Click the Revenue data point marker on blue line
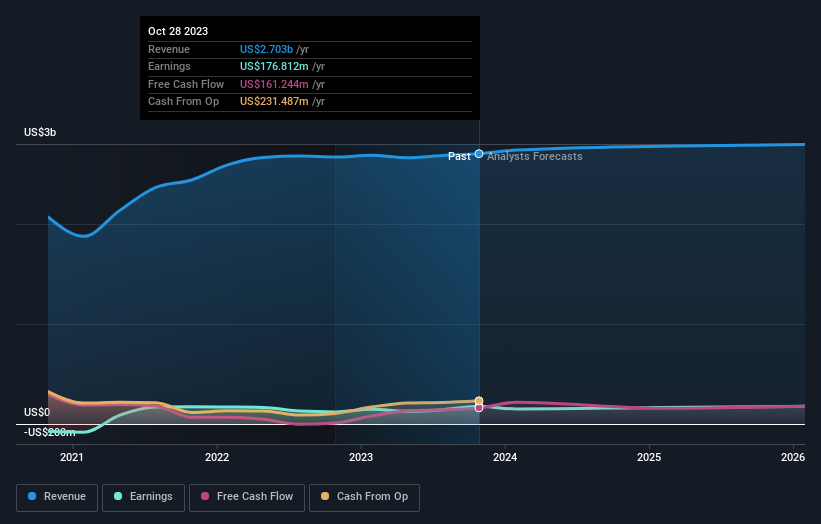The height and width of the screenshot is (524, 821). coord(479,154)
